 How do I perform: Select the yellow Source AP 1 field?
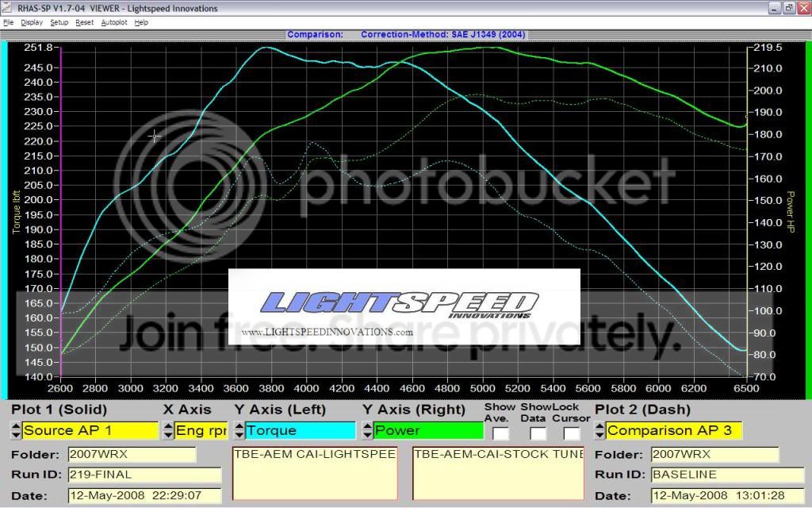(90, 430)
